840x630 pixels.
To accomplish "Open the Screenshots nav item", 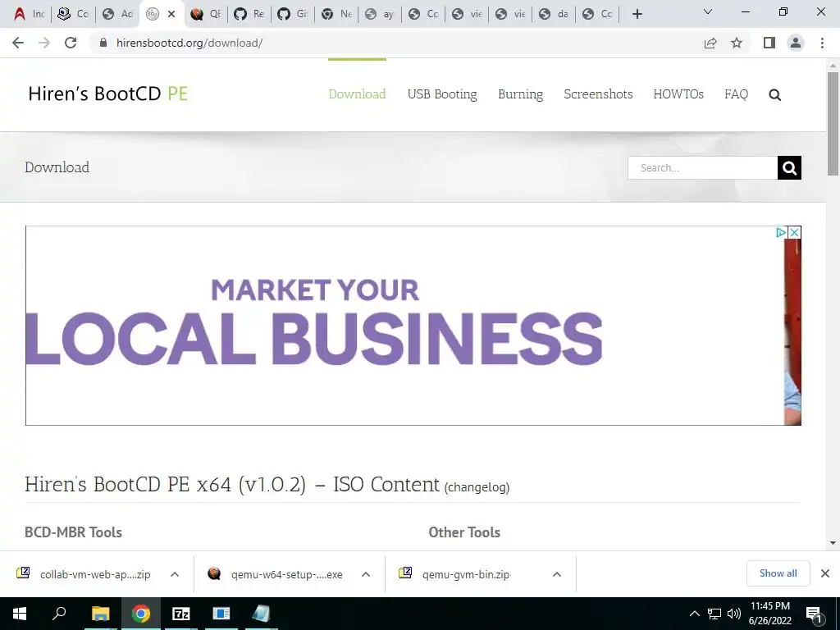I will (598, 94).
